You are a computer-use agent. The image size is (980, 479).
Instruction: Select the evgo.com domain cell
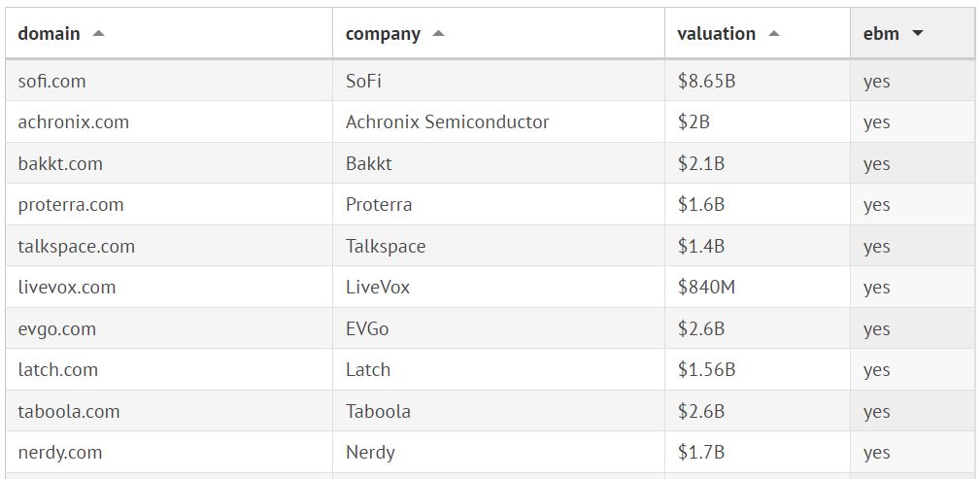coord(56,329)
